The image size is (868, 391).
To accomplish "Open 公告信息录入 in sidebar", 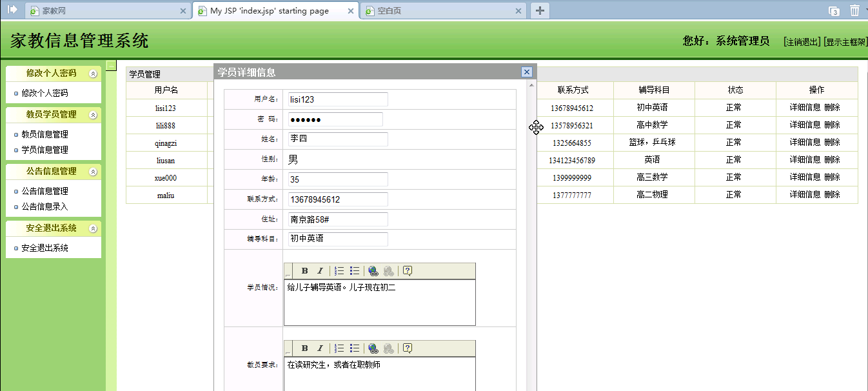I will pyautogui.click(x=44, y=206).
